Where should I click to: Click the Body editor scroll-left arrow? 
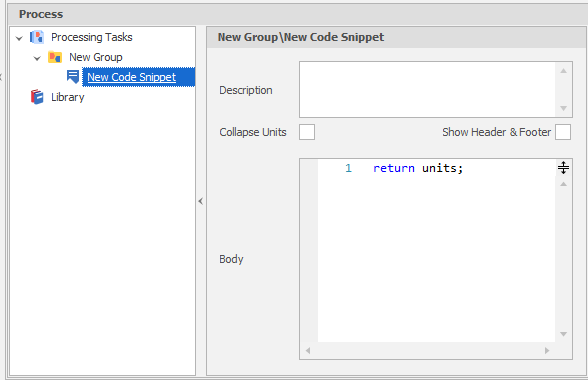308,350
